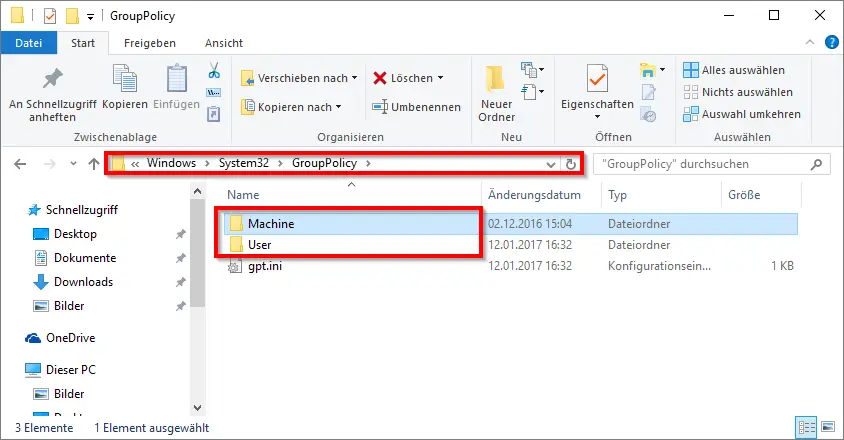Click the Pin to Schnellzugriff pushpin icon

click(53, 79)
